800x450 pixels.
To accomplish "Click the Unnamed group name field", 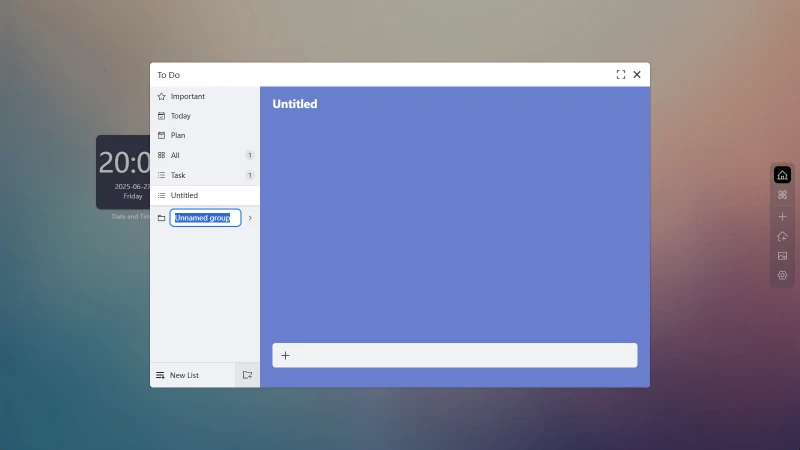I will pos(205,218).
